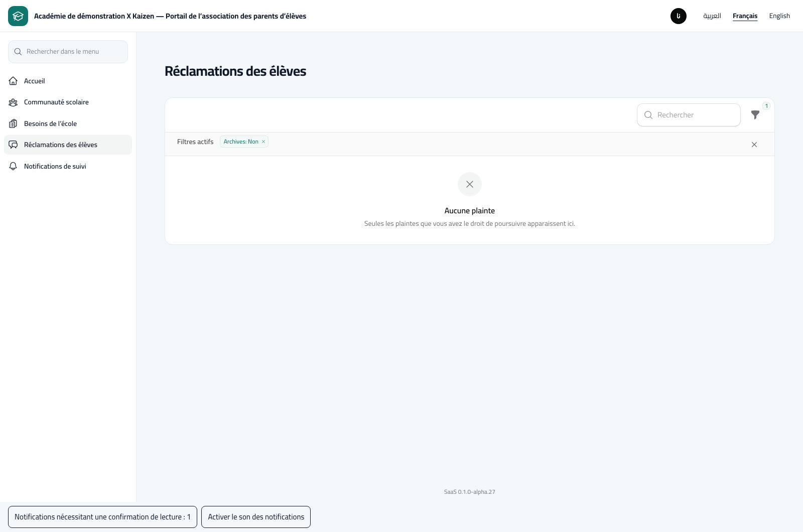The image size is (803, 532).
Task: Click the Aucune plainte message
Action: click(x=470, y=211)
